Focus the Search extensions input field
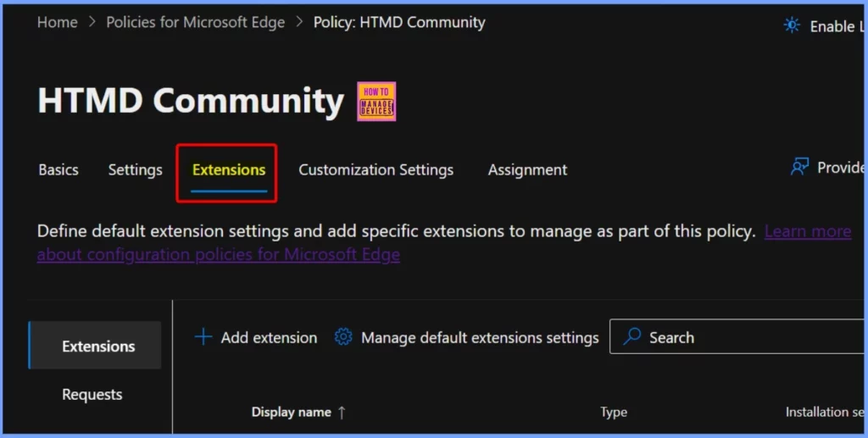 [737, 336]
